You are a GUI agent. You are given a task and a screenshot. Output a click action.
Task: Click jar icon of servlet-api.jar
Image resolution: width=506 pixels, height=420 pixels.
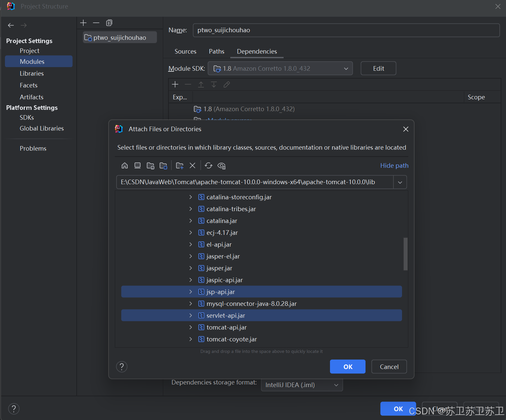201,315
